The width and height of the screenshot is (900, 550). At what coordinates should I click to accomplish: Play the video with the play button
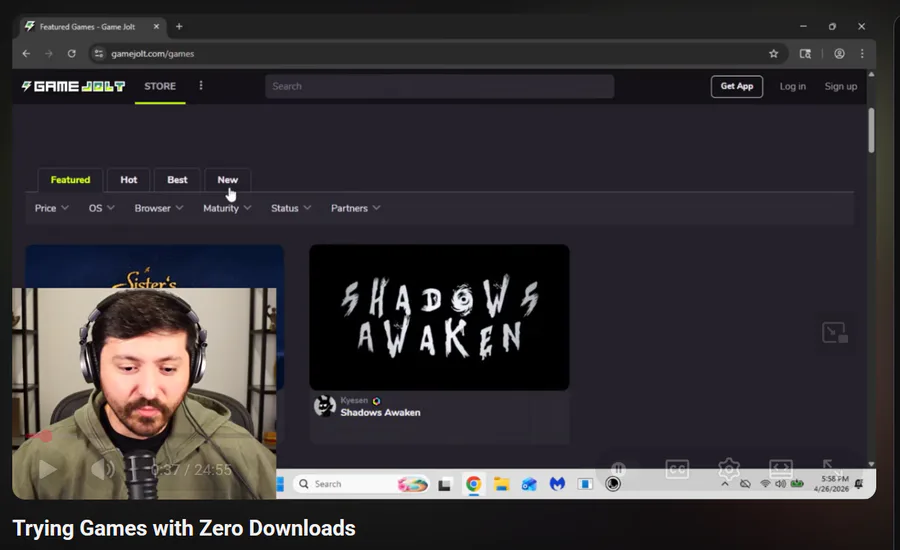coord(48,470)
